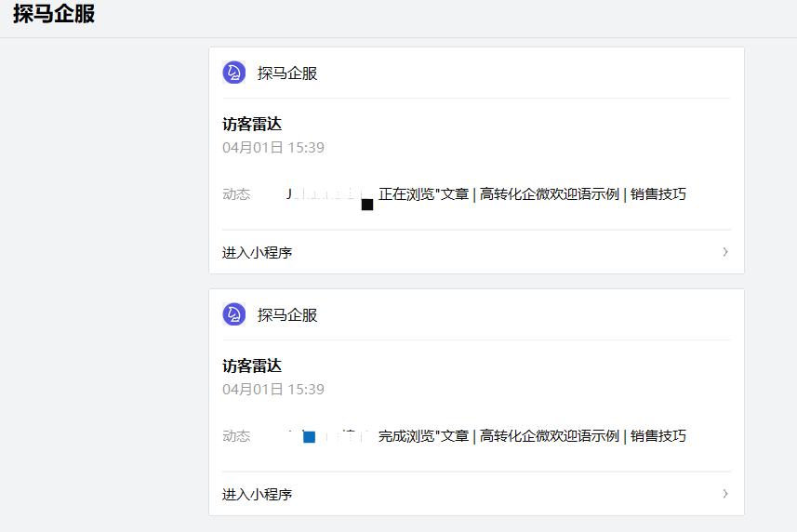Image resolution: width=797 pixels, height=532 pixels.
Task: Click the 动态 label in the bottom card
Action: point(236,436)
